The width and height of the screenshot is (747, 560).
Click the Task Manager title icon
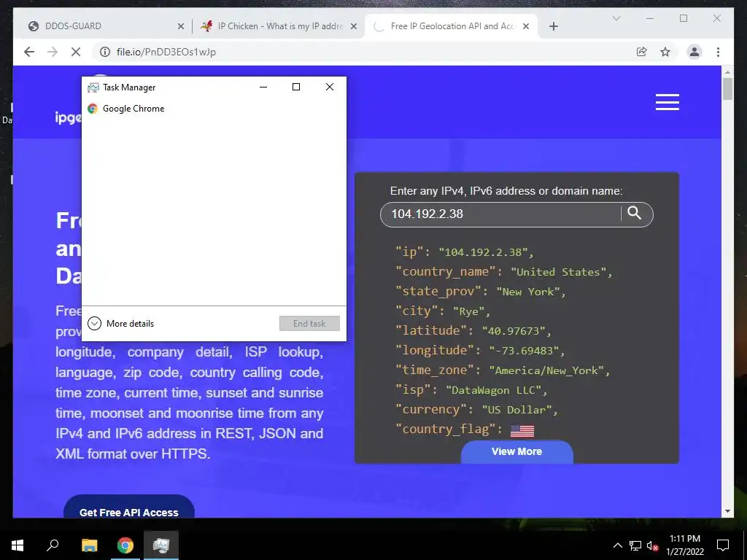(93, 87)
